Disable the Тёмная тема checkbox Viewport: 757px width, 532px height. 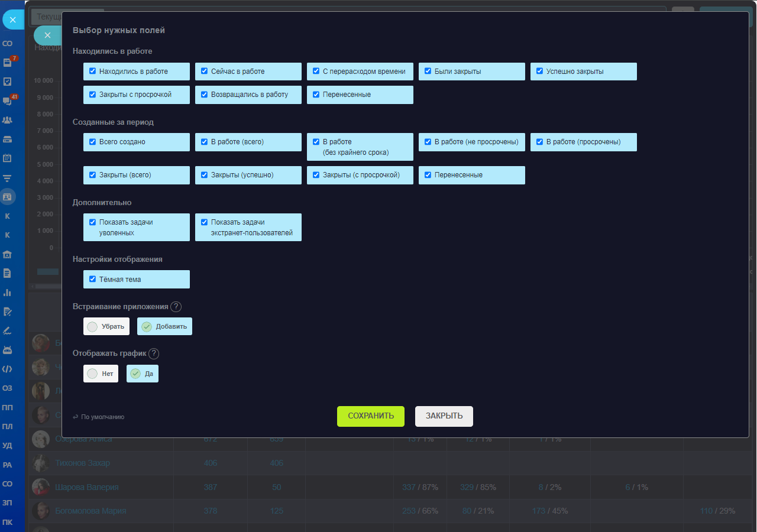point(92,279)
